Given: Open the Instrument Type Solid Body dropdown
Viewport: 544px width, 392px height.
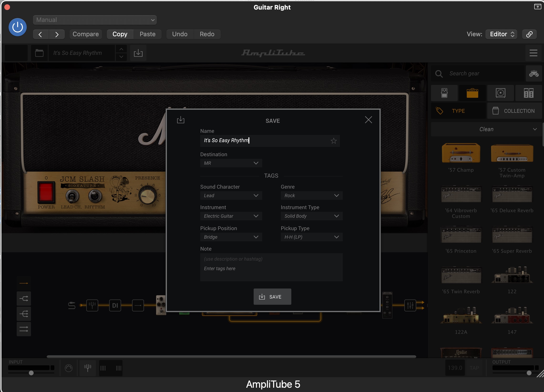Looking at the screenshot, I should (312, 216).
